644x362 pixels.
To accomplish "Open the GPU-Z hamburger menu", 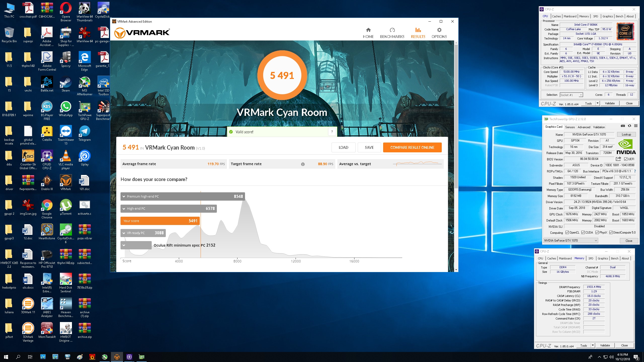I will point(636,126).
